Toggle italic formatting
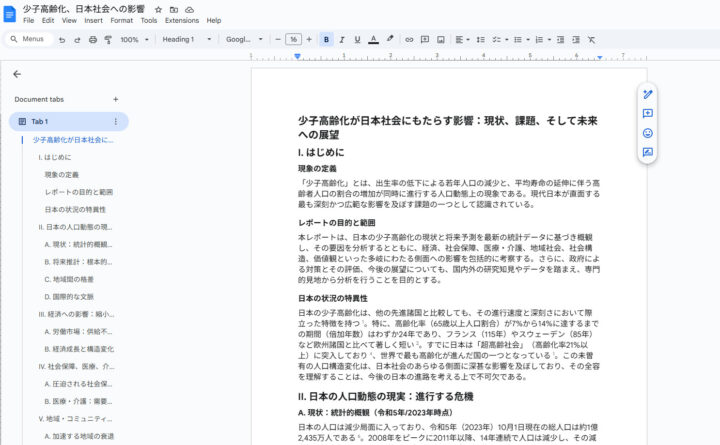This screenshot has width=720, height=445. click(x=342, y=40)
